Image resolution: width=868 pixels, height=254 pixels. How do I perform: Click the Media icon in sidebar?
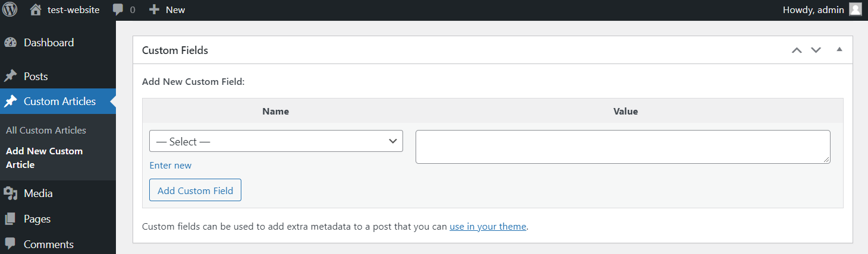point(10,193)
